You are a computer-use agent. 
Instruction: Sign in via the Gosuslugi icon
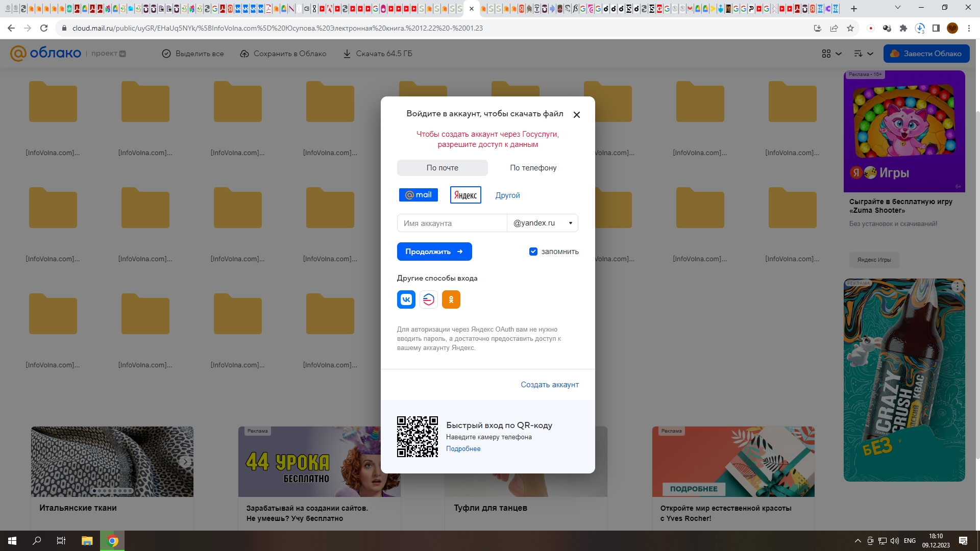[x=429, y=299]
